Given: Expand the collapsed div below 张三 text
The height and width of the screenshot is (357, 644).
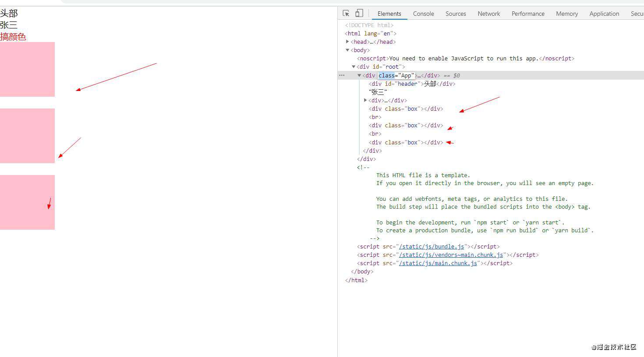Looking at the screenshot, I should [365, 100].
